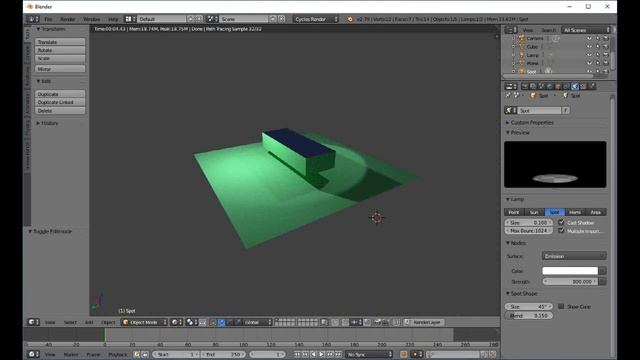Image resolution: width=640 pixels, height=360 pixels.
Task: Toggle Camera visibility eye in outliner
Action: click(589, 38)
